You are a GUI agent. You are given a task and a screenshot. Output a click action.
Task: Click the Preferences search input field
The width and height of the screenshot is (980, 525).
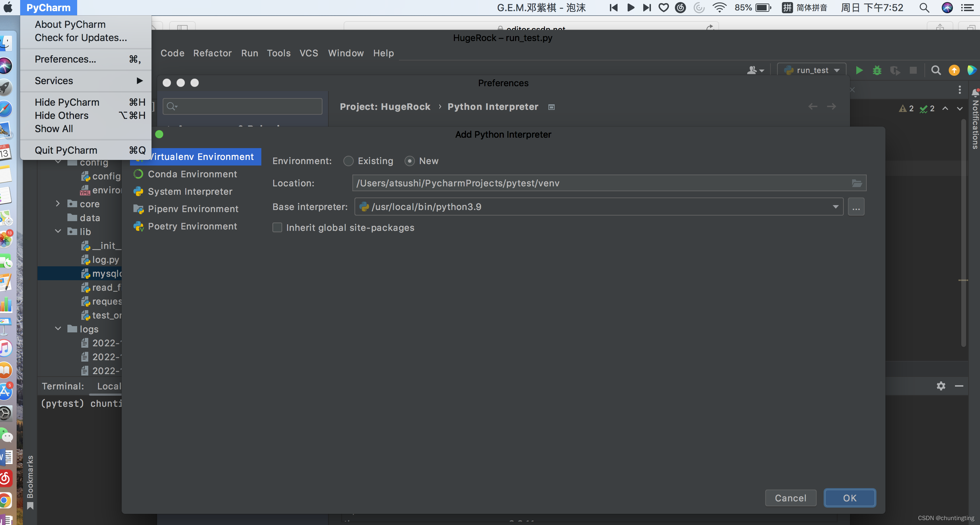(x=247, y=107)
